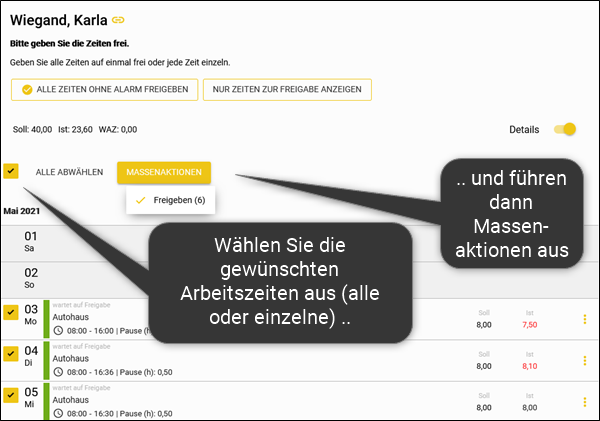
Task: Open the Autohaus entry on 04 Di
Action: (69, 356)
